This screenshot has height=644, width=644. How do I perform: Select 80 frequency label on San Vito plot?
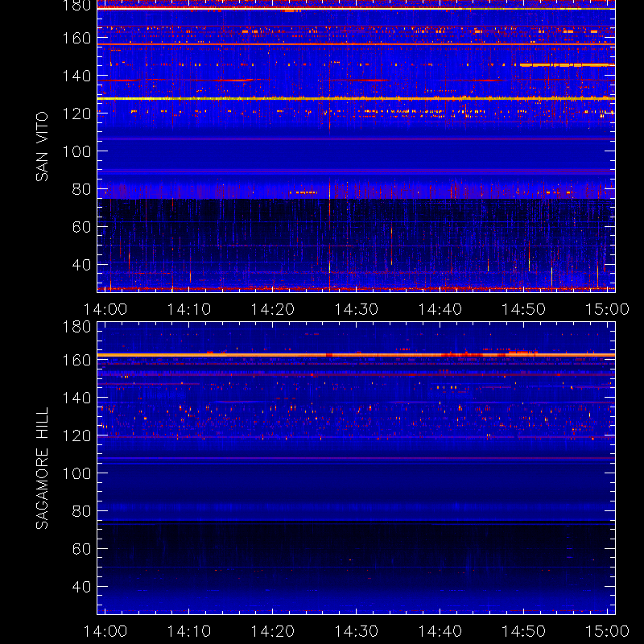pos(81,189)
